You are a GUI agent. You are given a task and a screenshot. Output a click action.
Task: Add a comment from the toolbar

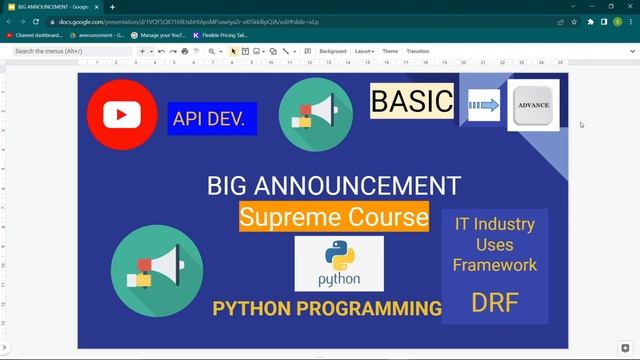308,51
